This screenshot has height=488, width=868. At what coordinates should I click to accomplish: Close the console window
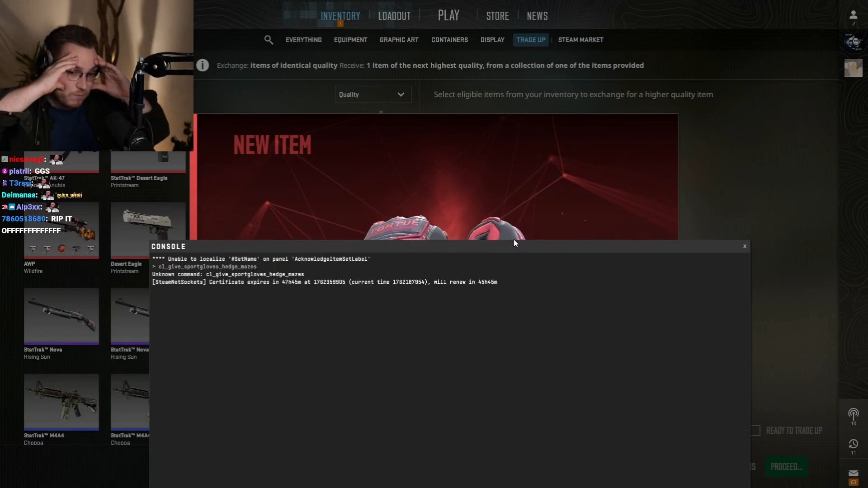(745, 246)
